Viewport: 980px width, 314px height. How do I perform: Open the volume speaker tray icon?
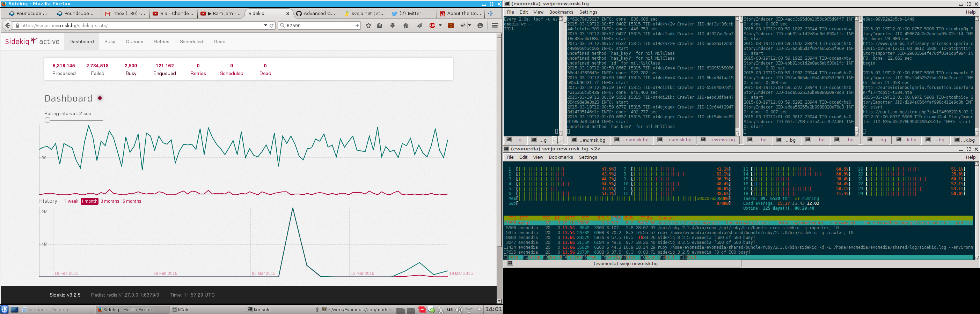pos(459,309)
